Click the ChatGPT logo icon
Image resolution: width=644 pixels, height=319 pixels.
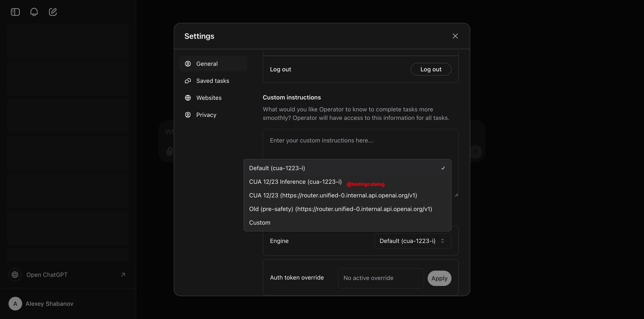coord(15,275)
